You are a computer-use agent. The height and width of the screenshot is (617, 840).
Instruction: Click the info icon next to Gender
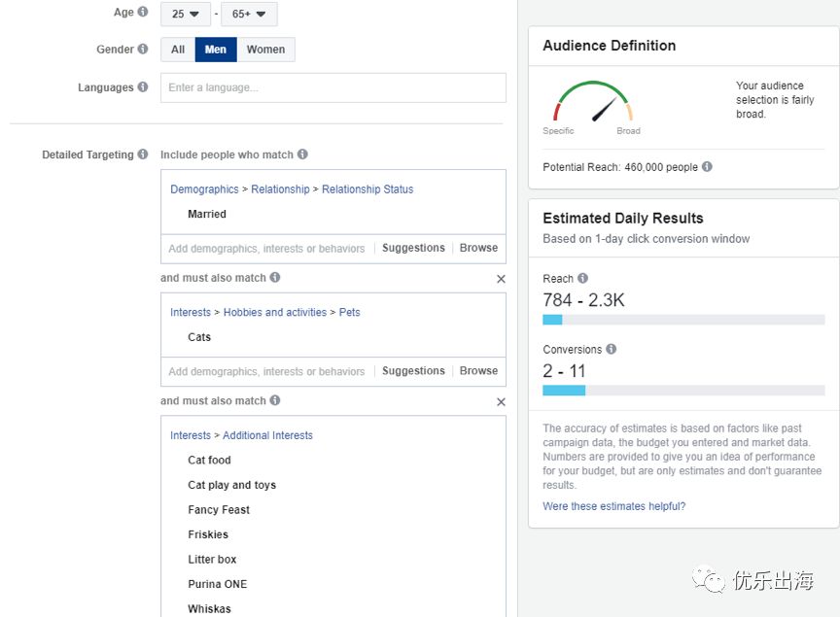(x=143, y=50)
